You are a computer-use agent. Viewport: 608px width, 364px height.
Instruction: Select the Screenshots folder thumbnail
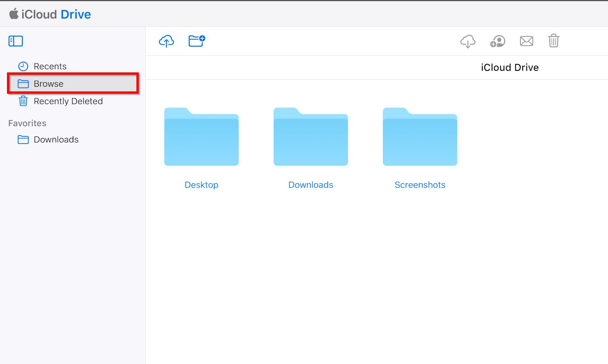coord(420,137)
